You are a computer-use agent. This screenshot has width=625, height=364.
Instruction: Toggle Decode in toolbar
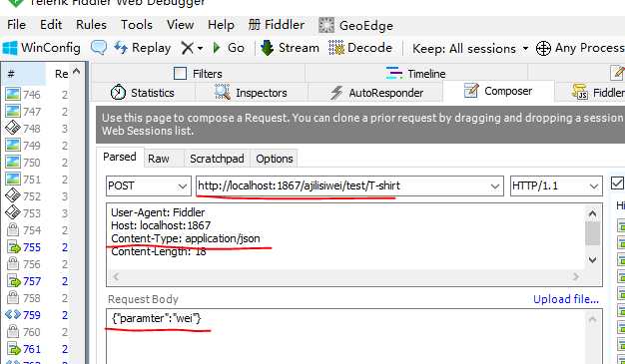pos(360,48)
